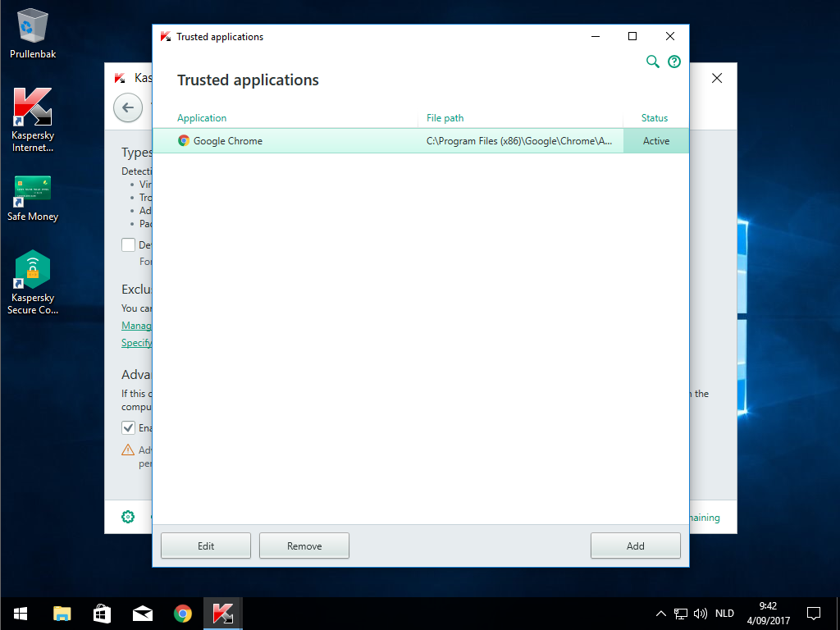This screenshot has height=630, width=840.
Task: Launch Google Chrome from taskbar
Action: [x=183, y=614]
